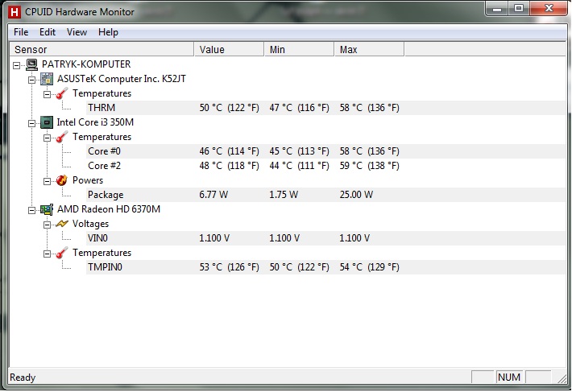Select the Package power row
Viewport: 572px width, 392px height.
coord(325,195)
